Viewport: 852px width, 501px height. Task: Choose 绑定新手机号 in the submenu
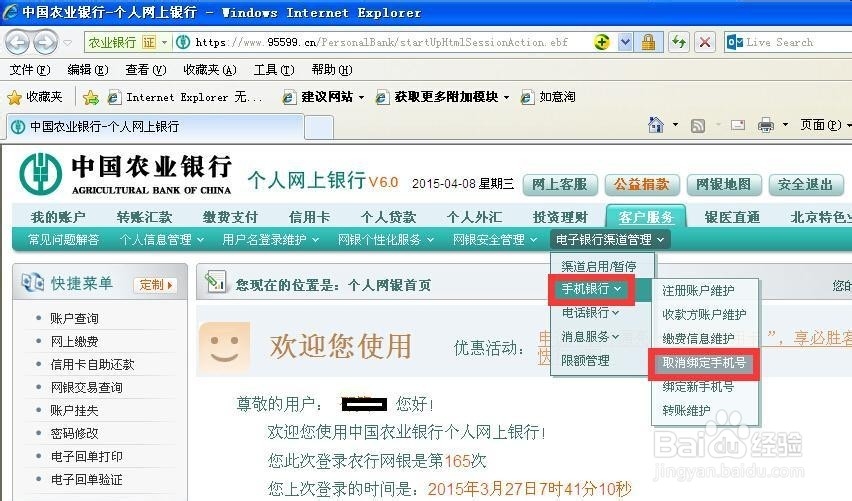698,386
